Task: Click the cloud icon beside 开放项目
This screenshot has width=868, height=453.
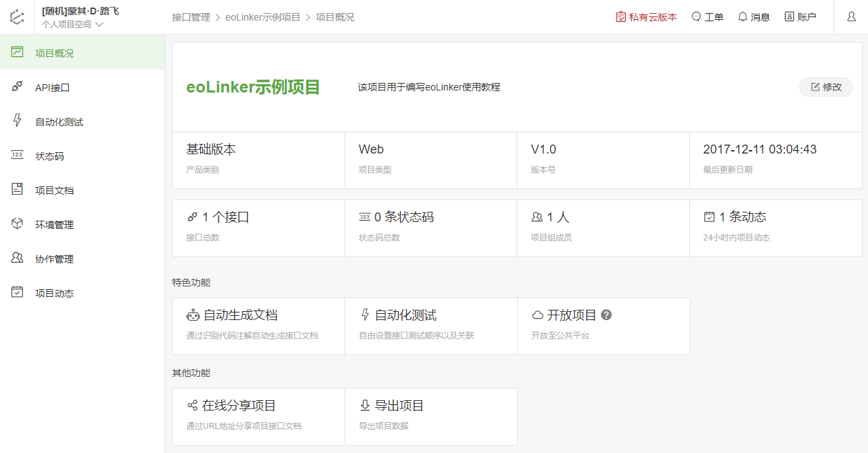Action: [x=538, y=315]
